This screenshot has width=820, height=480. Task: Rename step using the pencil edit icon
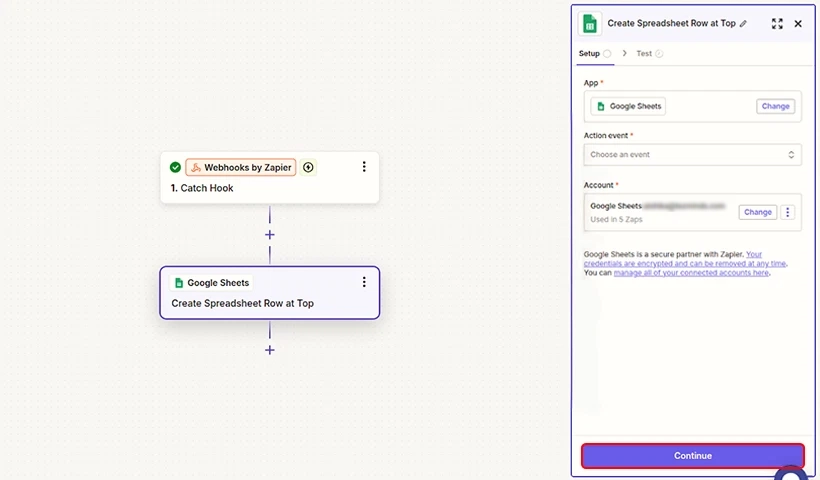(x=743, y=24)
